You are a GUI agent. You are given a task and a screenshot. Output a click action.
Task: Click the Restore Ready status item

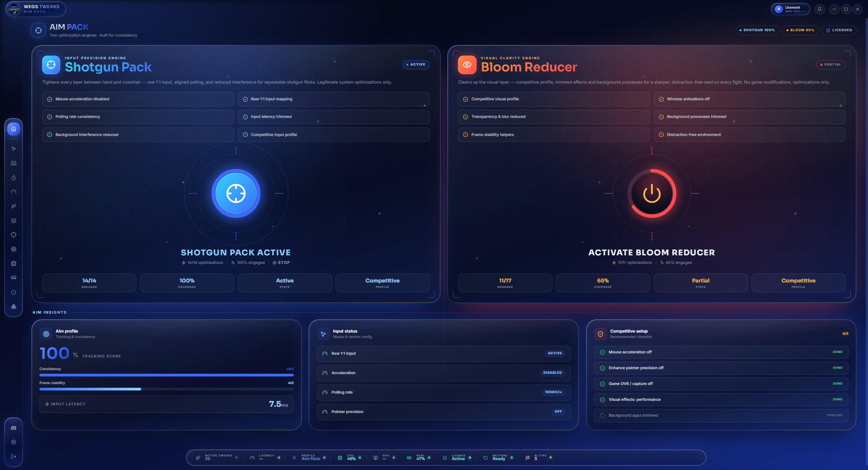click(x=498, y=458)
